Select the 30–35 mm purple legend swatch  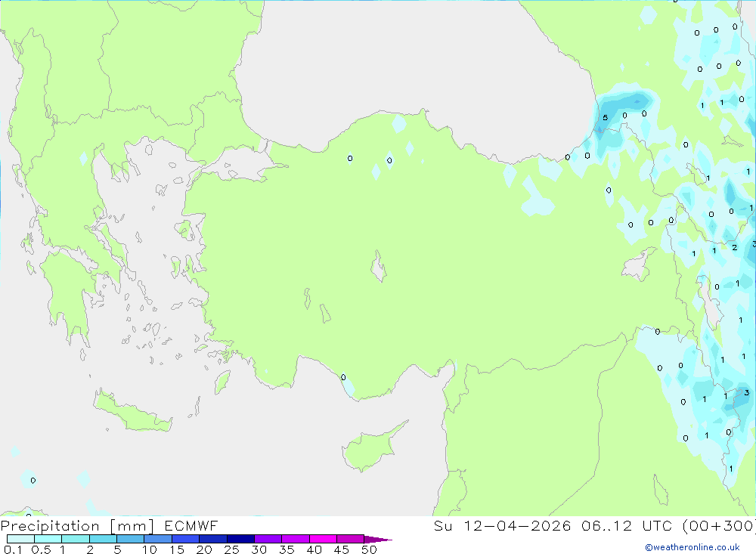268,539
